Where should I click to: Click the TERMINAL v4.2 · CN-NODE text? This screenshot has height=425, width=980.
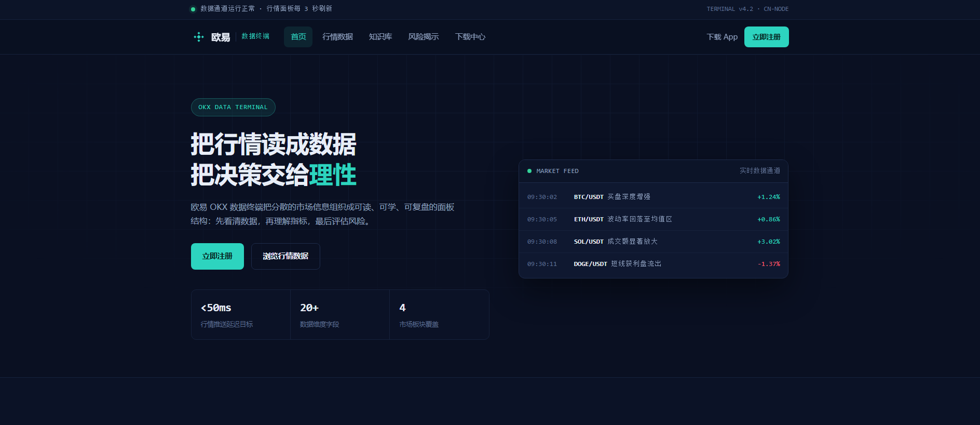click(x=747, y=9)
